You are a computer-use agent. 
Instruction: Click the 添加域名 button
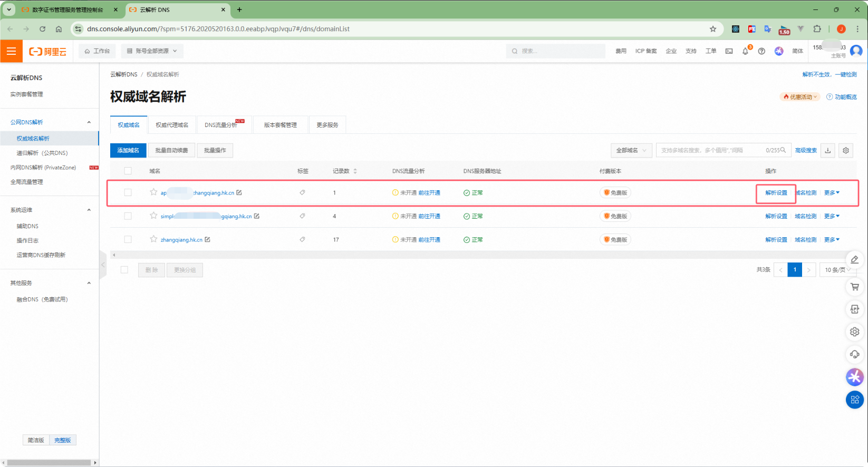coord(128,150)
